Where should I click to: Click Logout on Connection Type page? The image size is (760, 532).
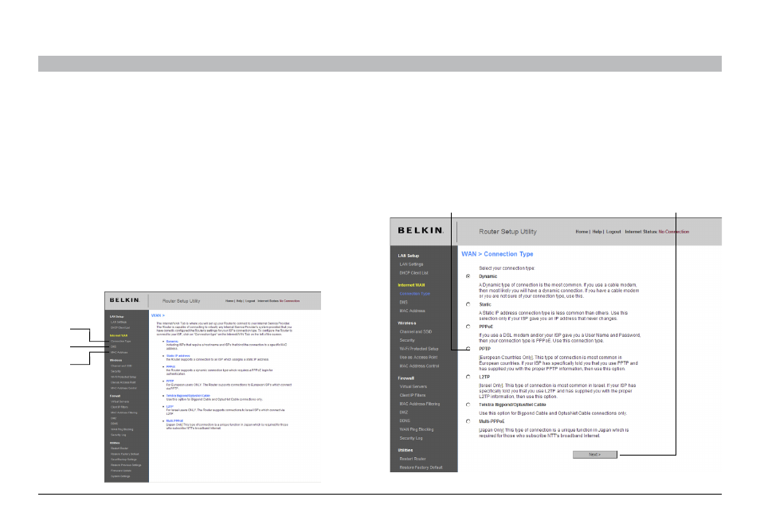tap(613, 232)
